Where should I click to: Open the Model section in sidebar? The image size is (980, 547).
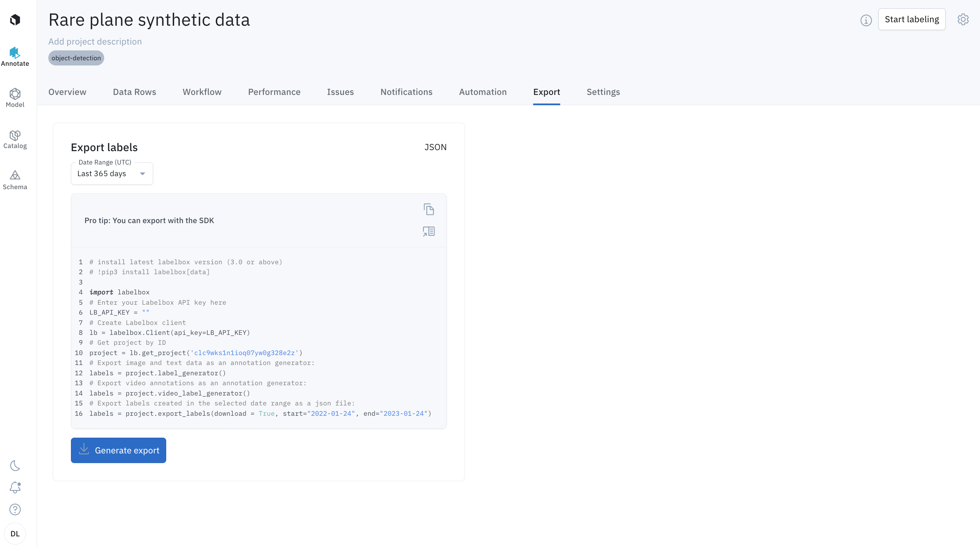pos(15,98)
